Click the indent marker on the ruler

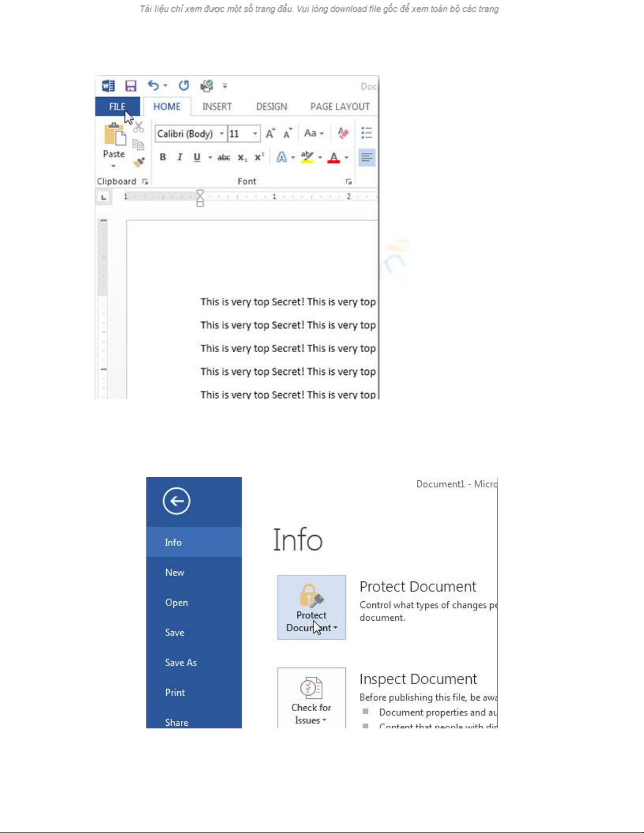pyautogui.click(x=200, y=198)
